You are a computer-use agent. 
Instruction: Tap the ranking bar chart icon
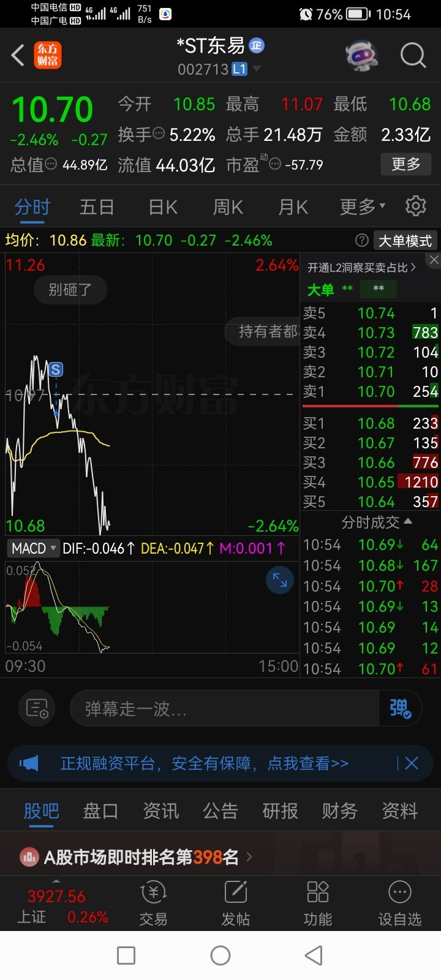point(29,857)
